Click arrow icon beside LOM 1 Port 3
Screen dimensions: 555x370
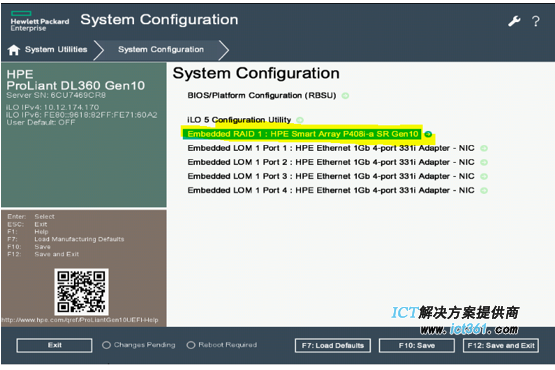pyautogui.click(x=484, y=176)
